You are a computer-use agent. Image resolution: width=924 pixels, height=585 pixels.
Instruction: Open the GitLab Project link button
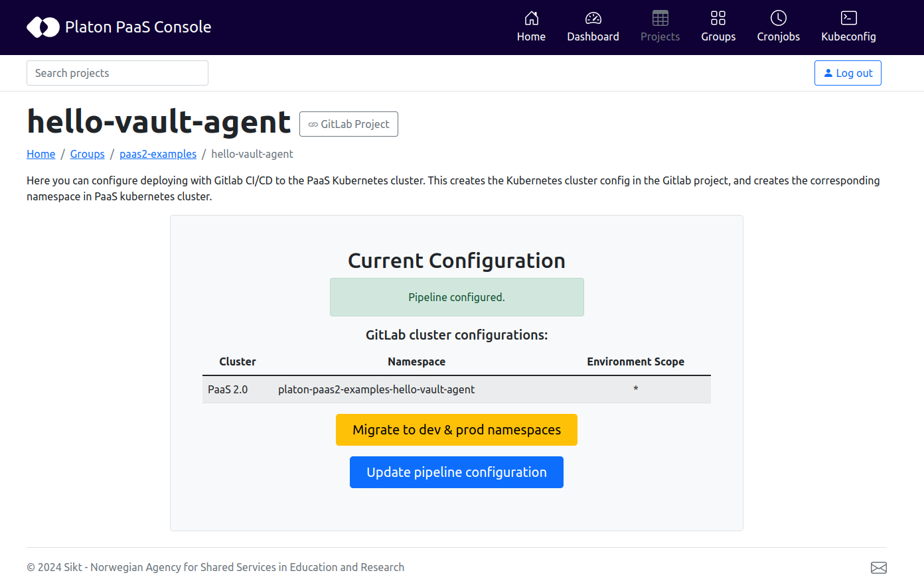pyautogui.click(x=348, y=124)
